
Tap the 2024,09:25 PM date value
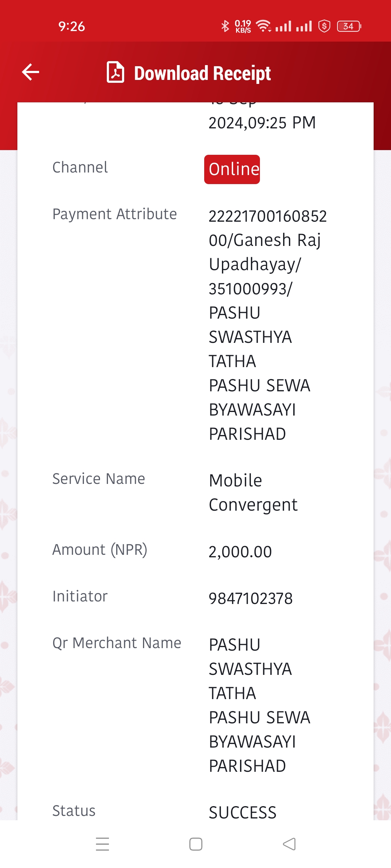[262, 123]
